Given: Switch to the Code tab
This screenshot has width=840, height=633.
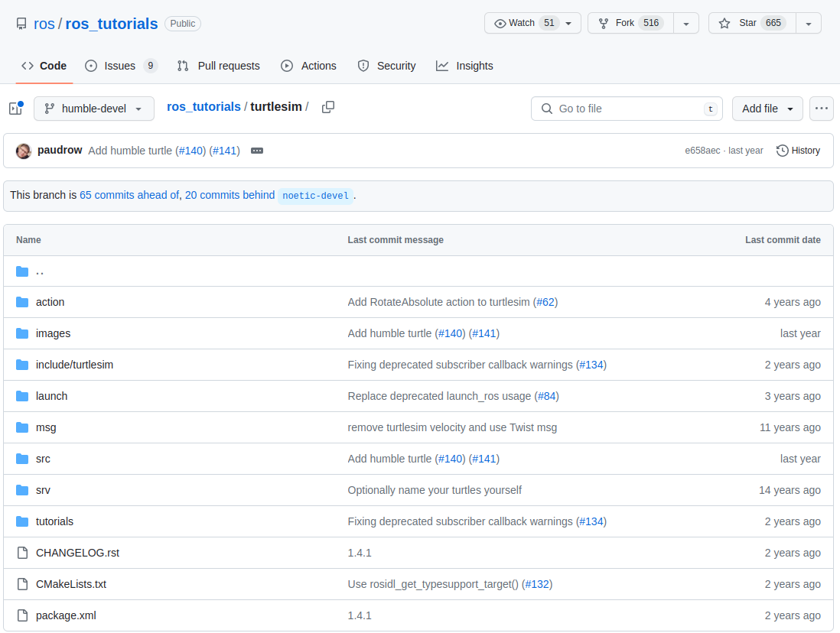Looking at the screenshot, I should pyautogui.click(x=44, y=66).
